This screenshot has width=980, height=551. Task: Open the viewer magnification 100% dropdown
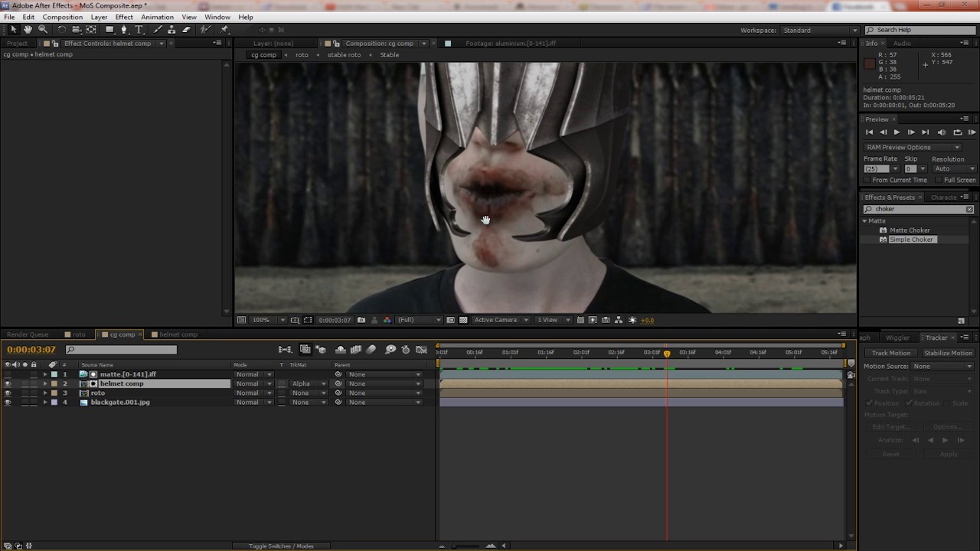coord(267,320)
